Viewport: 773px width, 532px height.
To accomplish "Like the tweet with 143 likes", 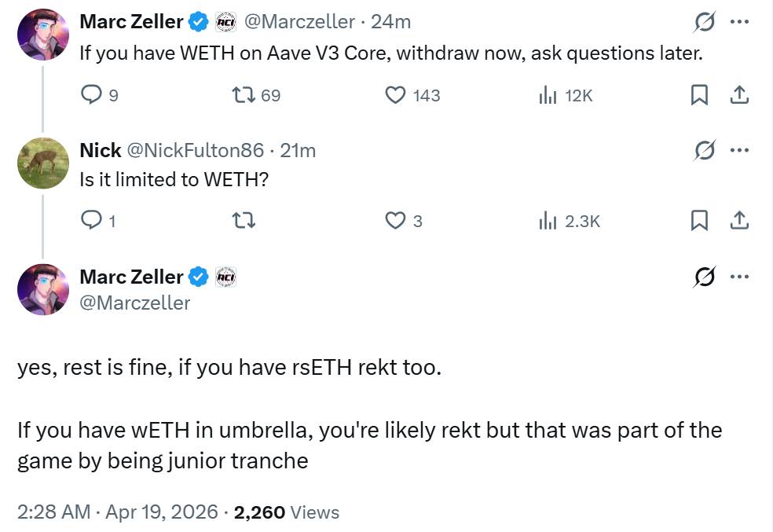I will click(x=394, y=95).
